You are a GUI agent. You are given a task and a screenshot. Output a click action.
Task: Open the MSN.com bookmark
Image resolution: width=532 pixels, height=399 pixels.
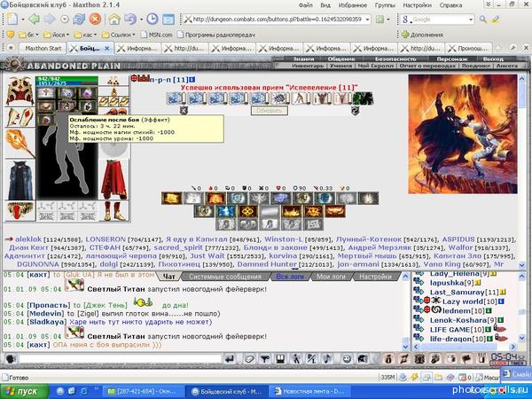pyautogui.click(x=156, y=35)
